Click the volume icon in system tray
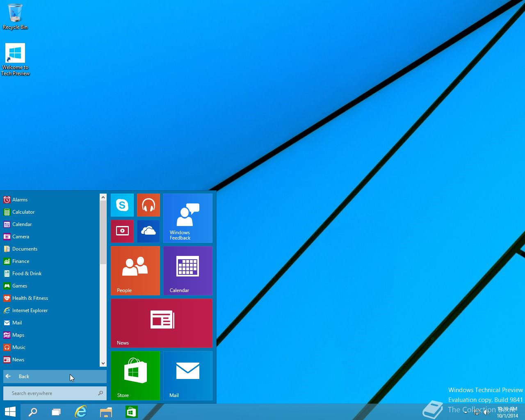 (486, 412)
